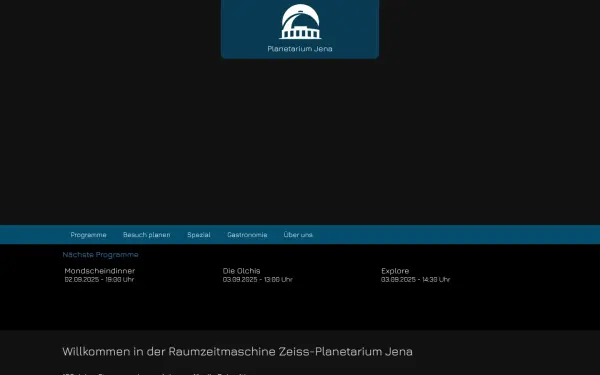Select the Mondscheindinner date 02.09.2025 text
The height and width of the screenshot is (375, 600).
(x=99, y=279)
